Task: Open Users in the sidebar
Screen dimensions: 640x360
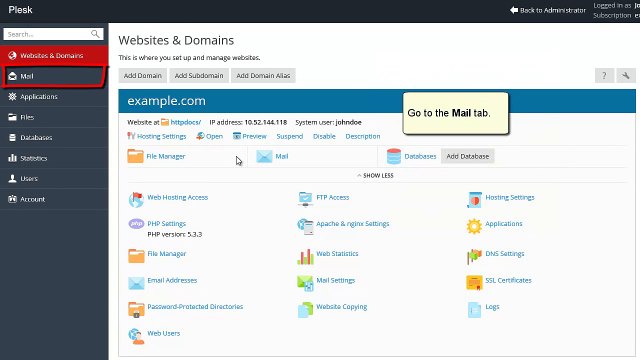Action: pos(54,178)
